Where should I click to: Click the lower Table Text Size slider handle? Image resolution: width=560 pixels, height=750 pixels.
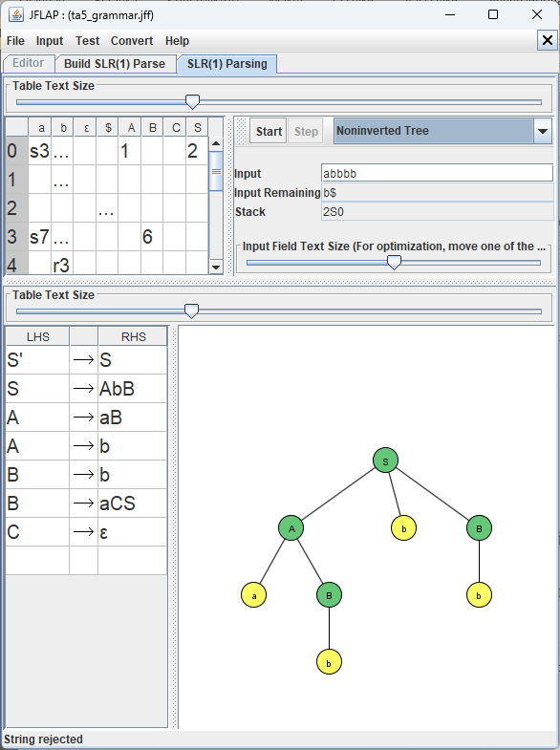coord(191,311)
